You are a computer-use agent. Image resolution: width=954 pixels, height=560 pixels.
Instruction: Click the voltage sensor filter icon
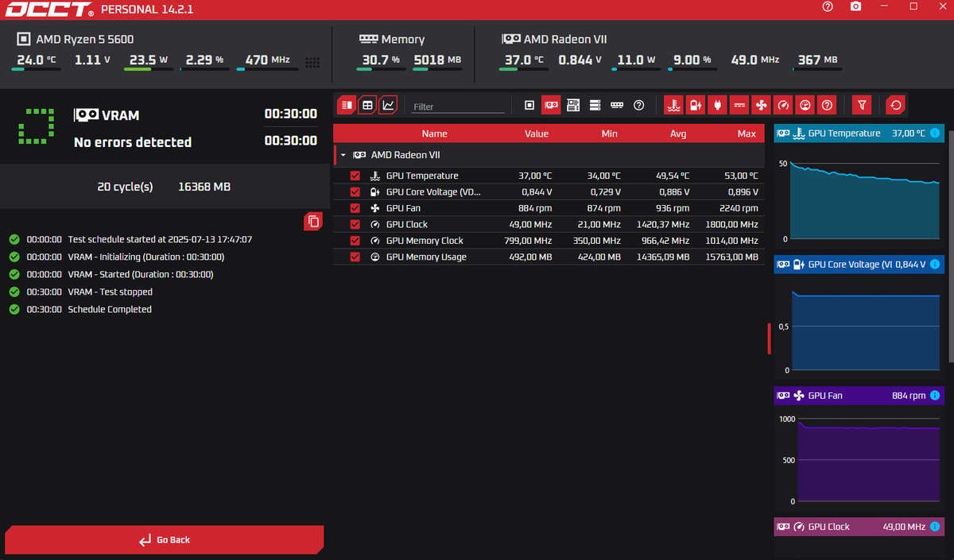click(695, 104)
